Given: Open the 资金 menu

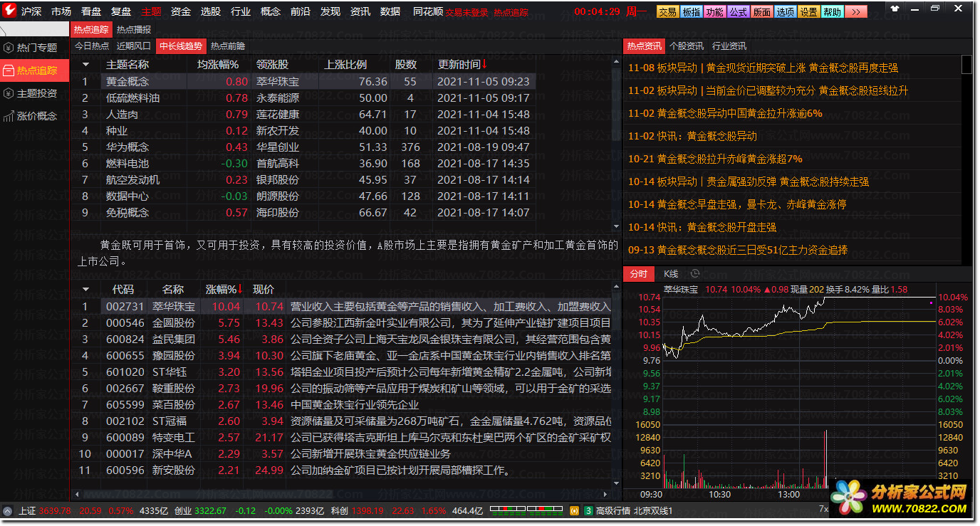Looking at the screenshot, I should (180, 11).
